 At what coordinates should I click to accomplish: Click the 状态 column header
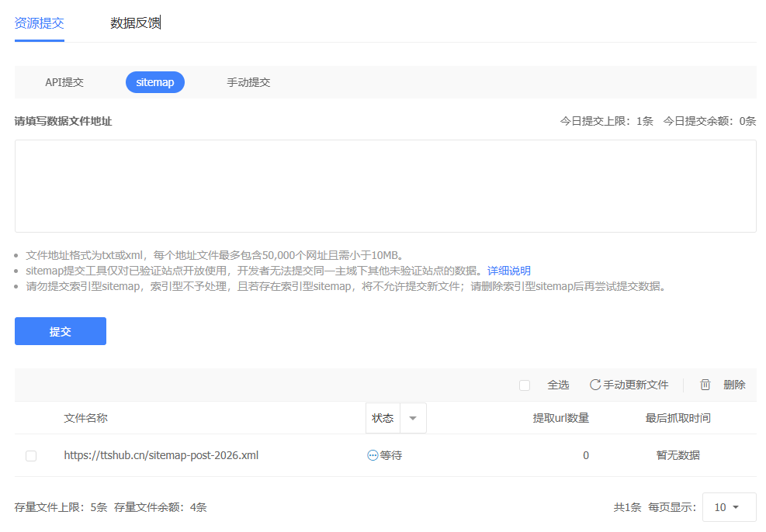[383, 417]
